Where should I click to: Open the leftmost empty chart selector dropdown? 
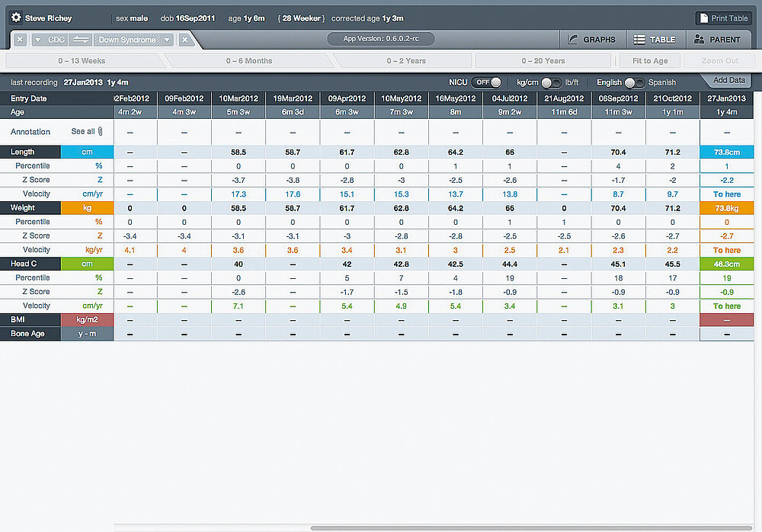pos(37,40)
